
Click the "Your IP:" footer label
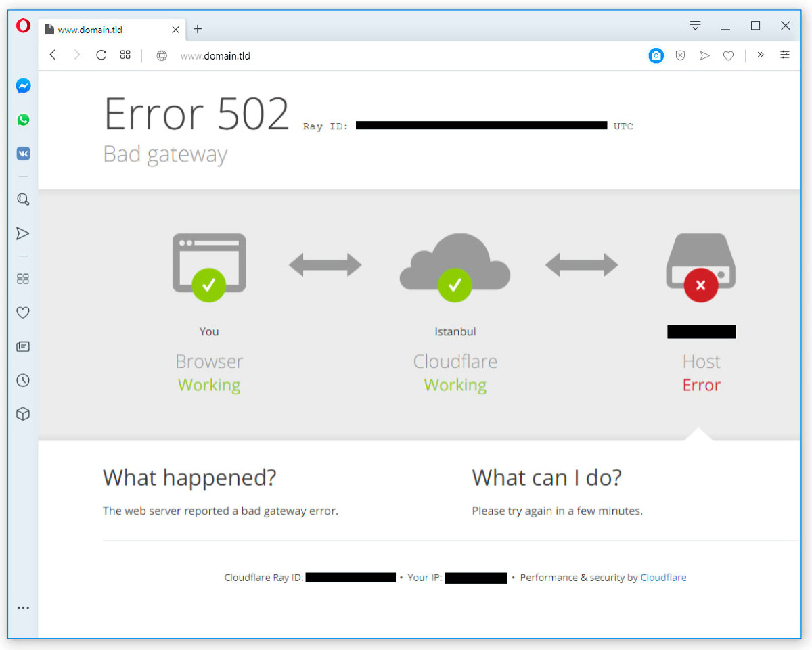pyautogui.click(x=425, y=578)
